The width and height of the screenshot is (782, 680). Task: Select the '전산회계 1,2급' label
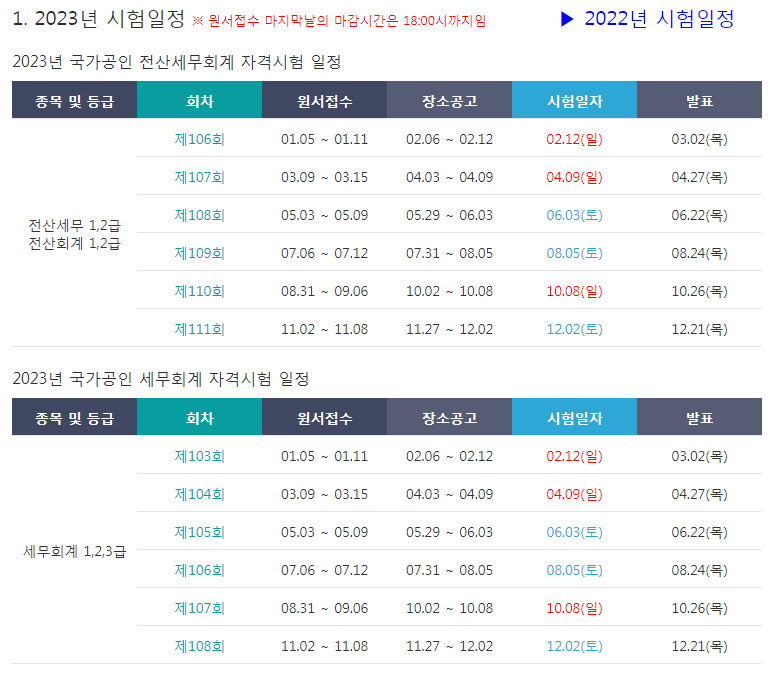click(x=74, y=243)
